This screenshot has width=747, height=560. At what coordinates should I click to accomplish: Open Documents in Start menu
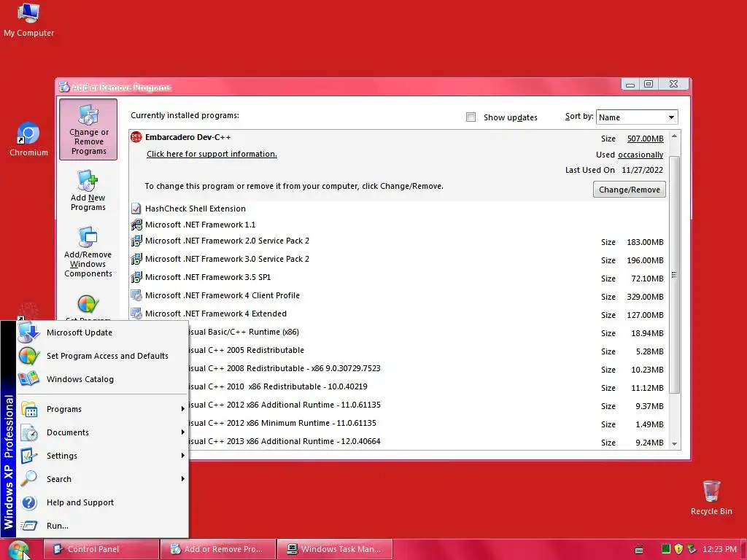pos(102,432)
